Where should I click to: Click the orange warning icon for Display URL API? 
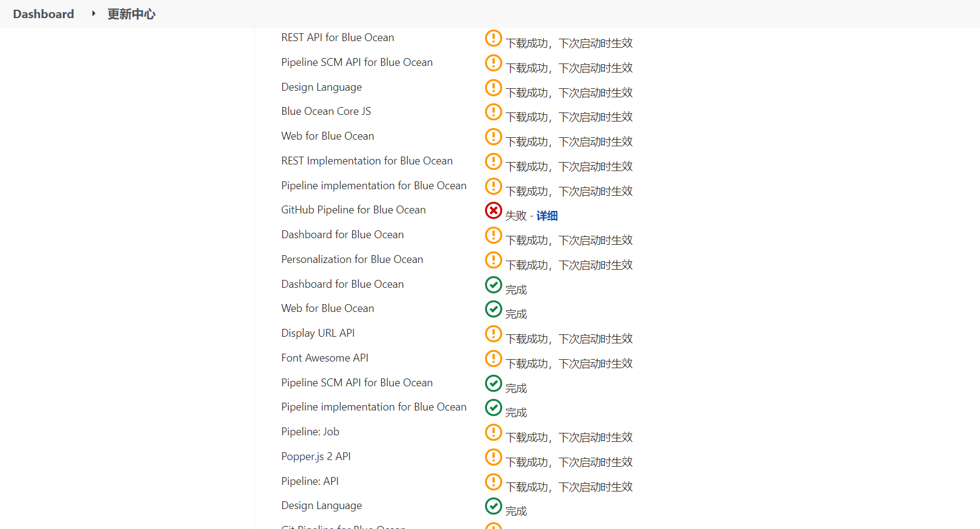(494, 334)
